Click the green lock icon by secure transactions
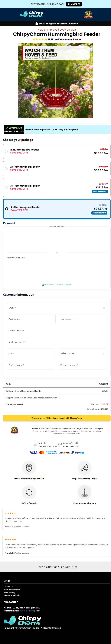The image size is (111, 644). click(x=43, y=285)
